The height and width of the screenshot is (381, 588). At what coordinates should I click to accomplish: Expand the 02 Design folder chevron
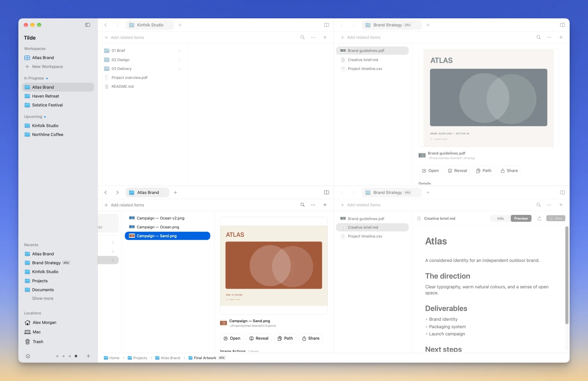179,60
